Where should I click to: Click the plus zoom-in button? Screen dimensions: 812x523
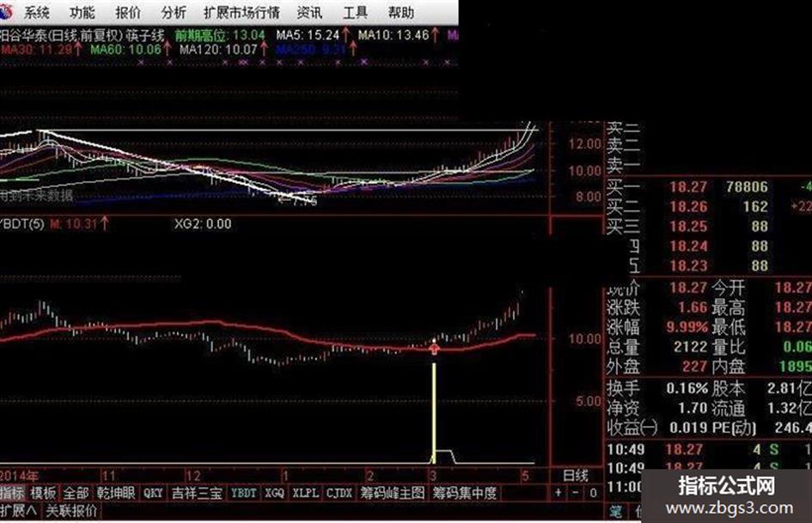[559, 492]
